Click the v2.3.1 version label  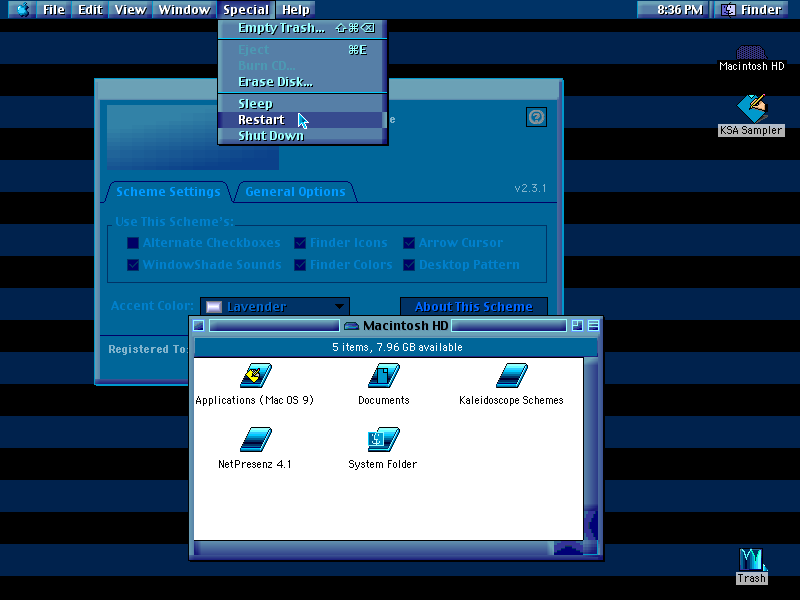coord(530,188)
